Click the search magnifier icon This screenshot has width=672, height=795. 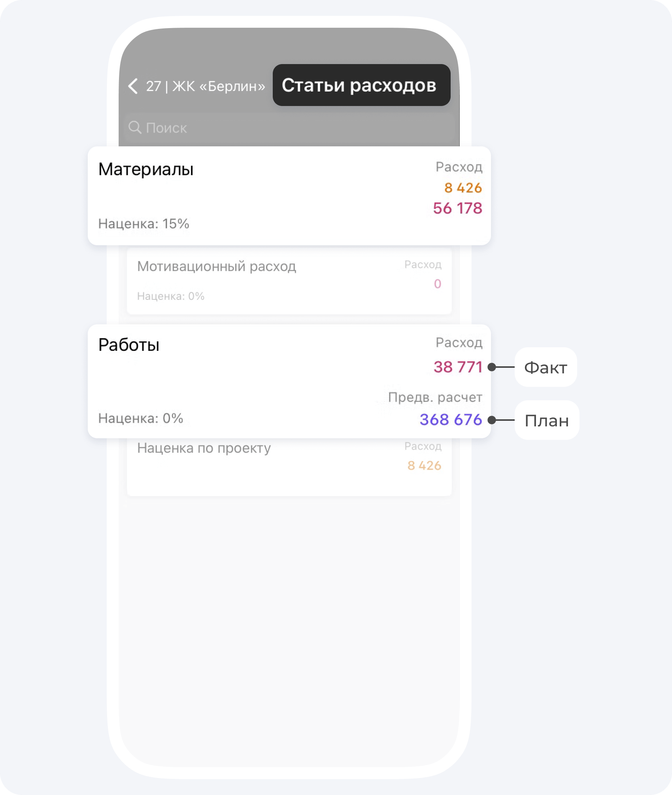point(135,127)
